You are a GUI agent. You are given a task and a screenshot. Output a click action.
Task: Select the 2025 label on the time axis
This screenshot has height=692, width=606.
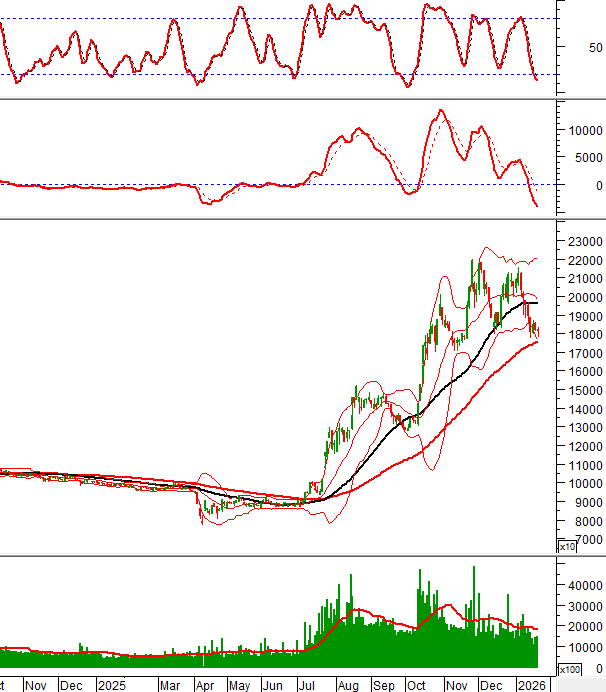coord(111,685)
